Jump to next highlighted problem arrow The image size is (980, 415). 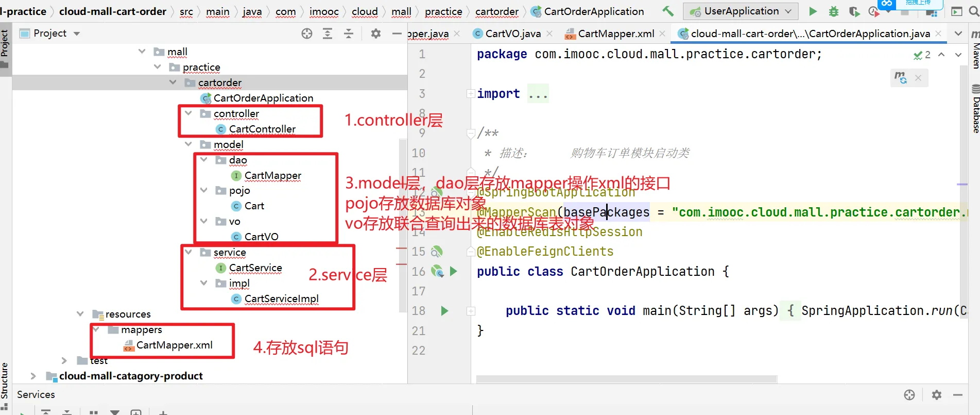(x=958, y=55)
